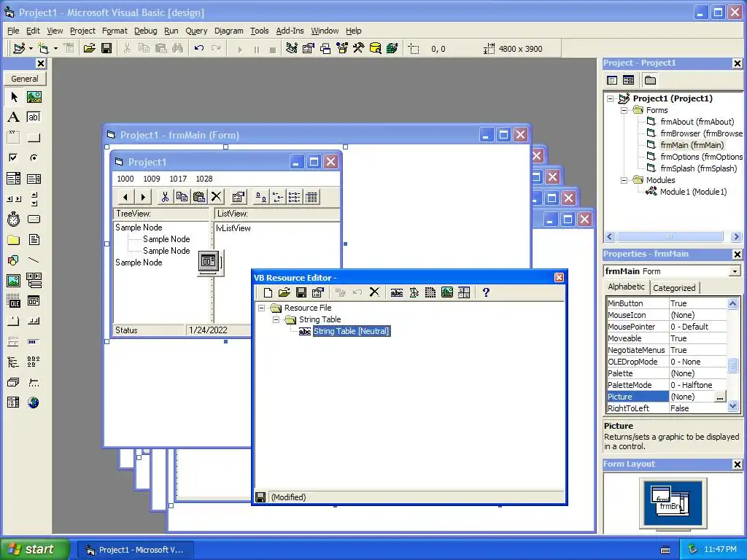The image size is (747, 560).
Task: Select the Timer control in the toolbox
Action: coord(13,219)
